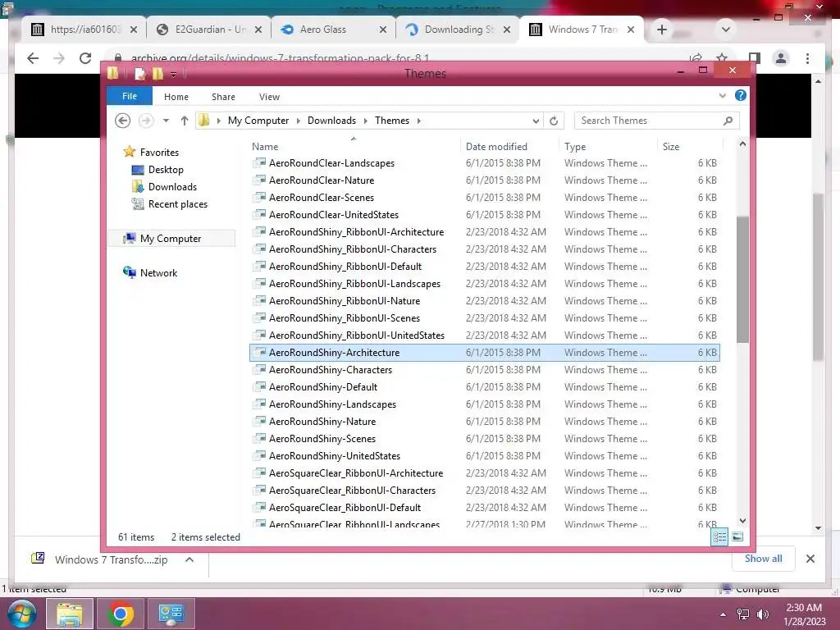Expand the ribbon with the chevron
840x630 pixels.
click(722, 96)
